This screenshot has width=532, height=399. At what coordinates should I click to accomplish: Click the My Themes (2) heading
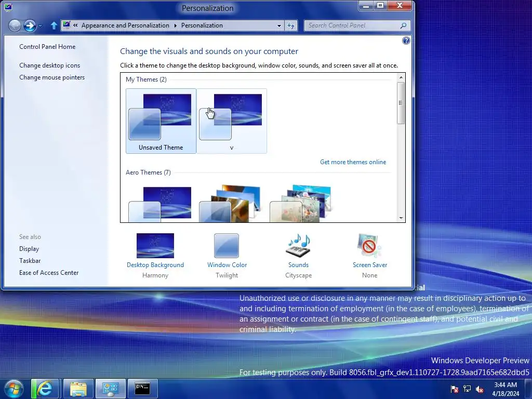point(146,79)
